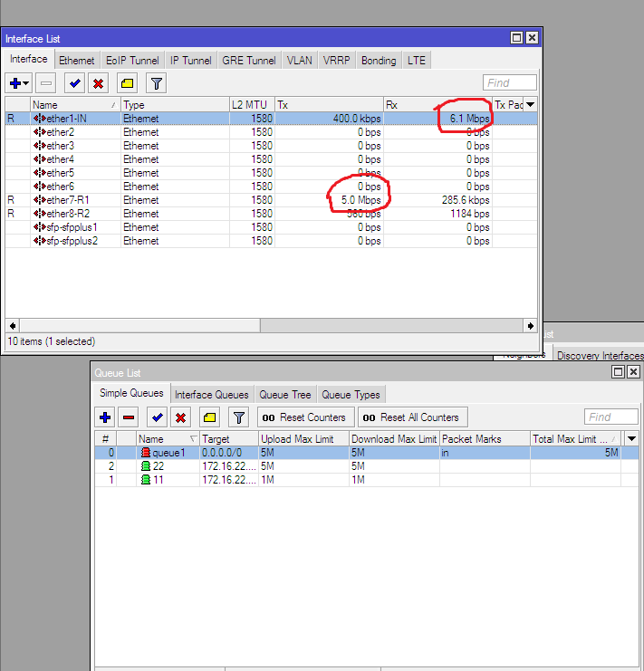
Task: Switch to the Interface Queues tab
Action: click(211, 395)
